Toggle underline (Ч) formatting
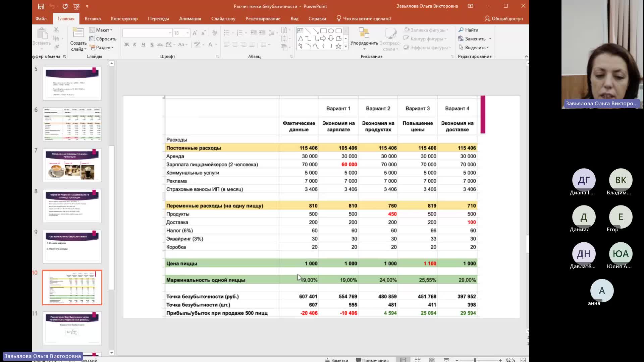The width and height of the screenshot is (644, 362). (143, 45)
